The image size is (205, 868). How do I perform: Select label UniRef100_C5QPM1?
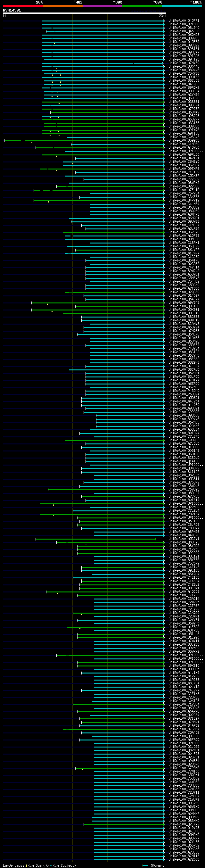(x=184, y=775)
